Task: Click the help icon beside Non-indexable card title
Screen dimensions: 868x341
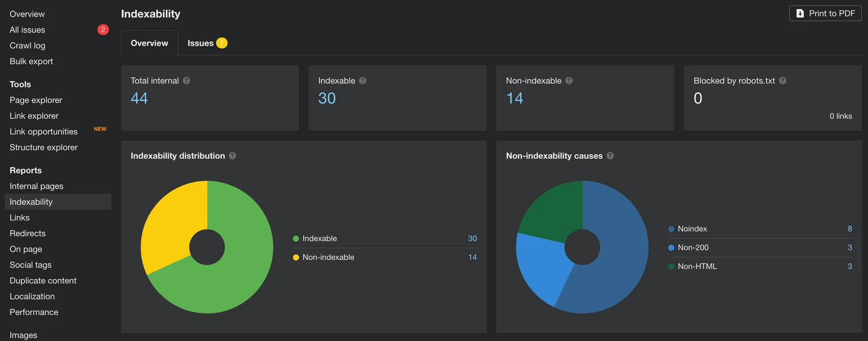Action: tap(569, 80)
